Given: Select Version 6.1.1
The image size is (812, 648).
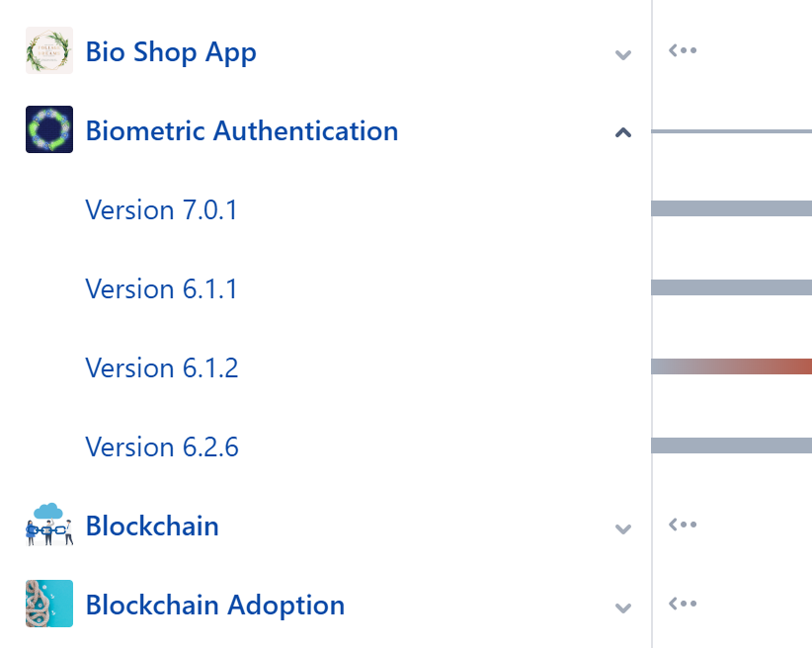Looking at the screenshot, I should [161, 288].
